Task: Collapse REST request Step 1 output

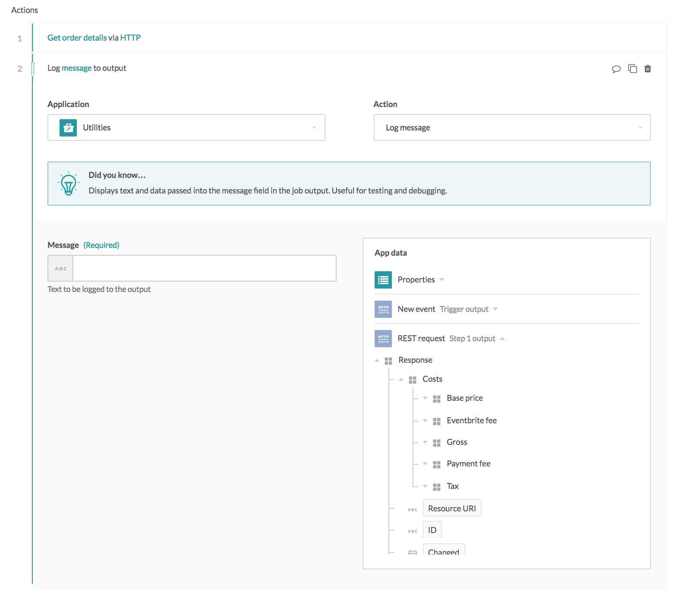Action: point(502,339)
